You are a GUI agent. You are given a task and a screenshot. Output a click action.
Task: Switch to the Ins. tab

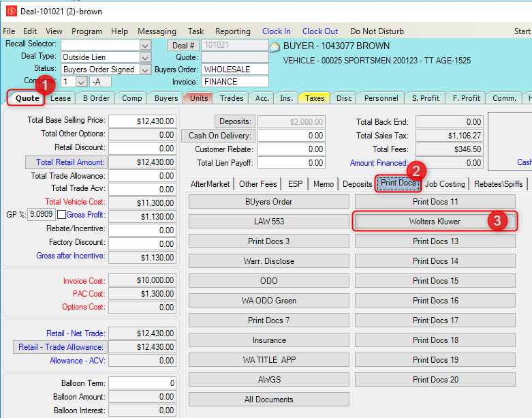pos(286,98)
